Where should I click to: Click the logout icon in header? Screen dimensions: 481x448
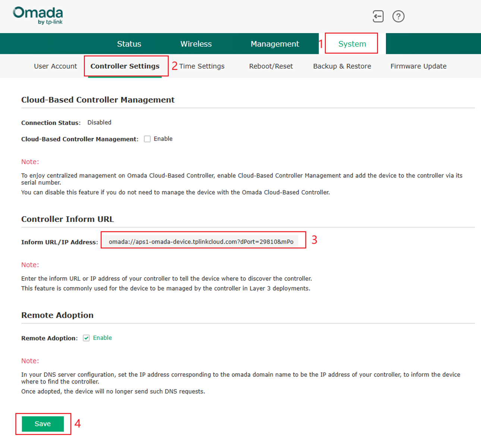click(378, 16)
